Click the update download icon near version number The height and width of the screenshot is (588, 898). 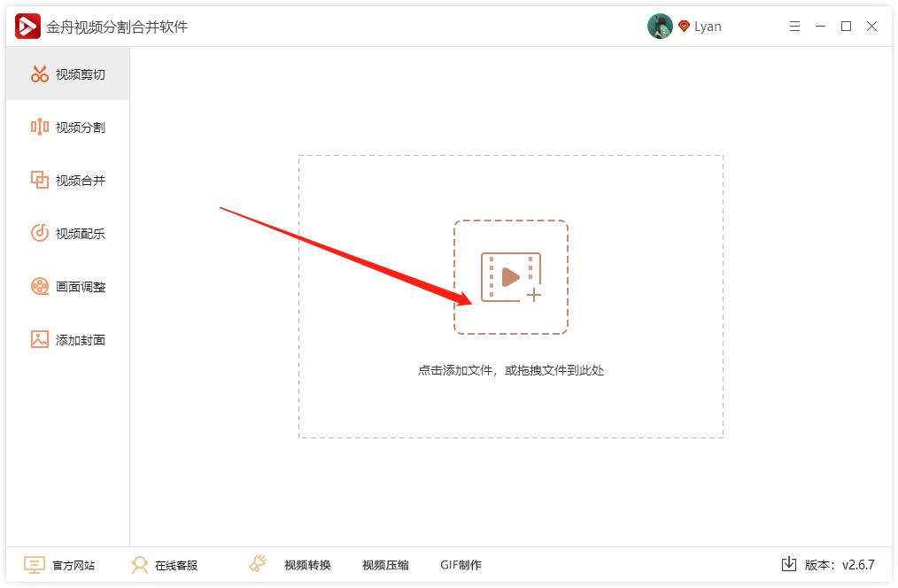point(788,564)
